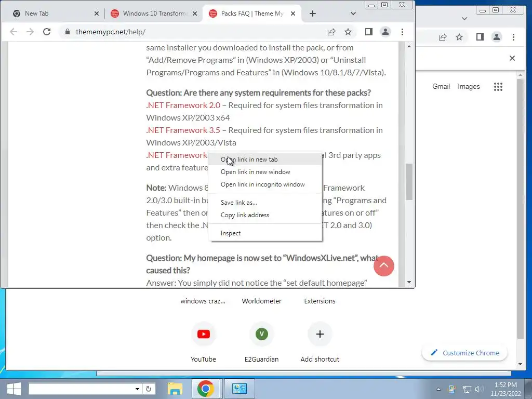
Task: Open File Explorer from the taskbar
Action: [175, 389]
